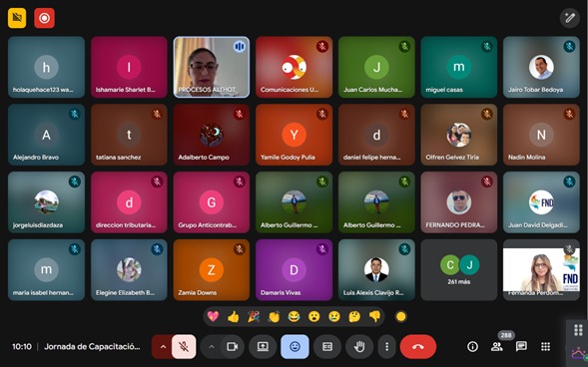Image resolution: width=588 pixels, height=367 pixels.
Task: Open more options three-dot menu
Action: (387, 347)
